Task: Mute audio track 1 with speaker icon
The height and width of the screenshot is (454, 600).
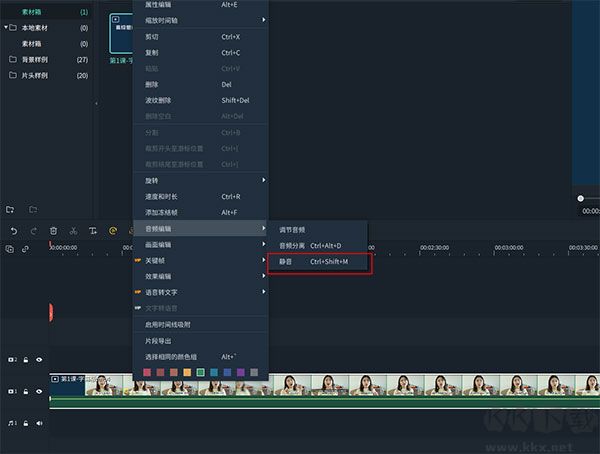Action: pos(39,423)
